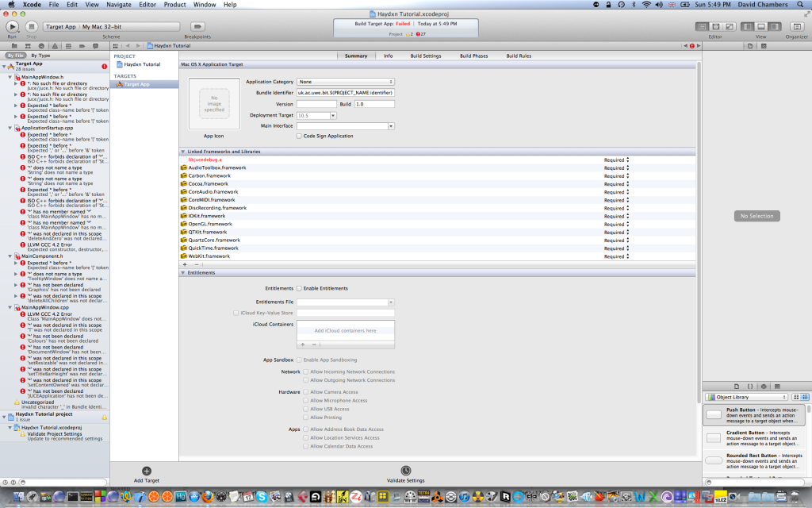This screenshot has width=812, height=508.
Task: Check Allow Address Book Data Access
Action: [x=305, y=429]
